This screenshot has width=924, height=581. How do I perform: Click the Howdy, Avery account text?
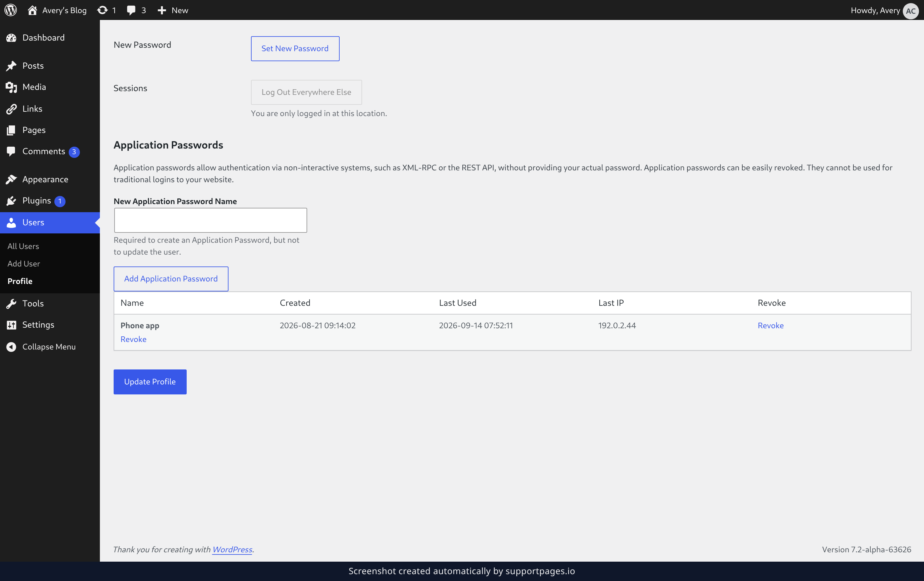coord(875,10)
